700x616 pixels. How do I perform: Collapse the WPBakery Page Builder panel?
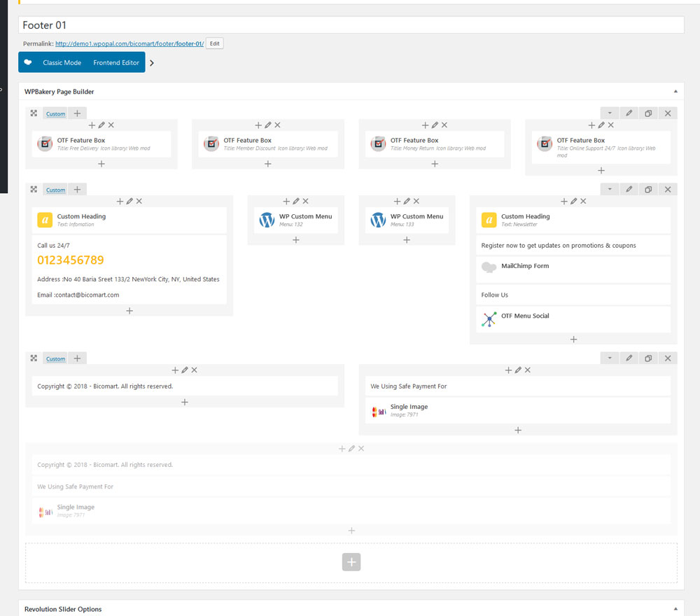click(x=675, y=92)
